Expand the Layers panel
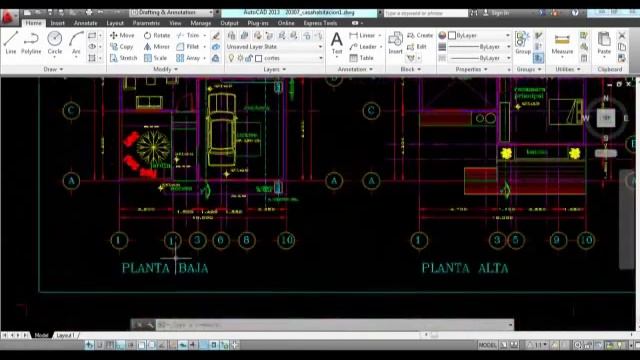The image size is (640, 360). (274, 69)
